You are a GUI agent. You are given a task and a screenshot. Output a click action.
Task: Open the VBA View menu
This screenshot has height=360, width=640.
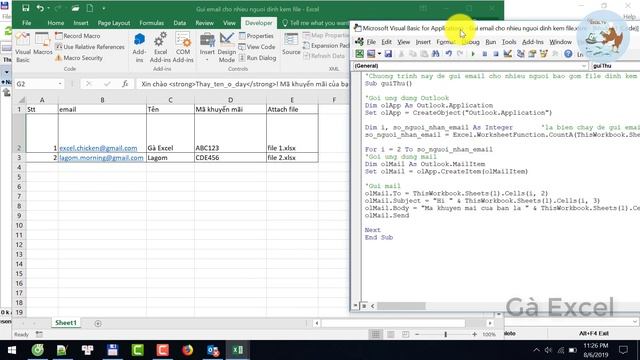coord(403,42)
